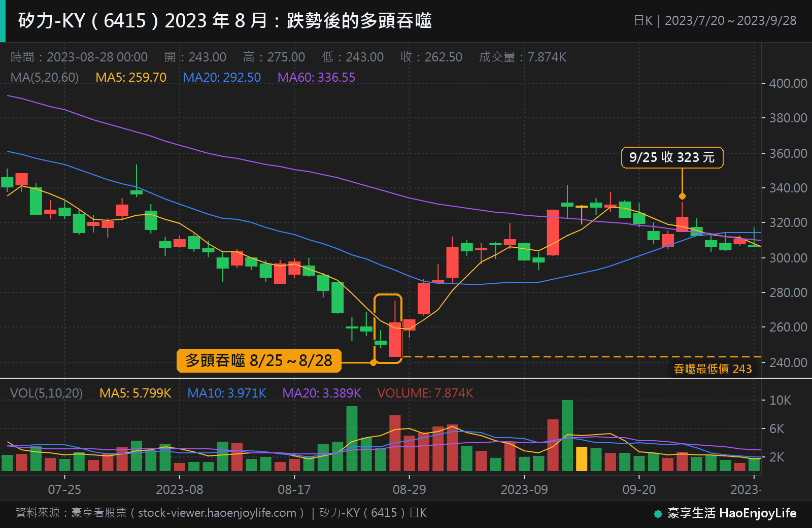812x528 pixels.
Task: Click the volume MA5: 5.799K label
Action: [x=135, y=393]
